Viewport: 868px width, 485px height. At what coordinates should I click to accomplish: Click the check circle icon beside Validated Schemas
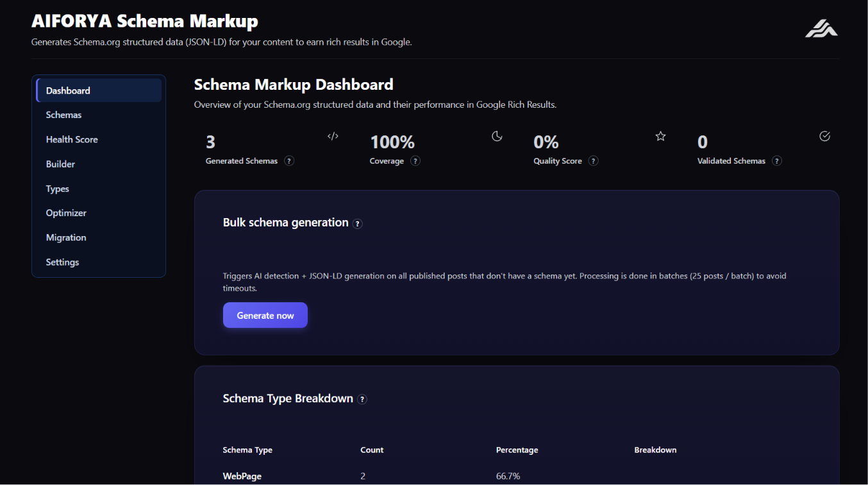tap(825, 136)
